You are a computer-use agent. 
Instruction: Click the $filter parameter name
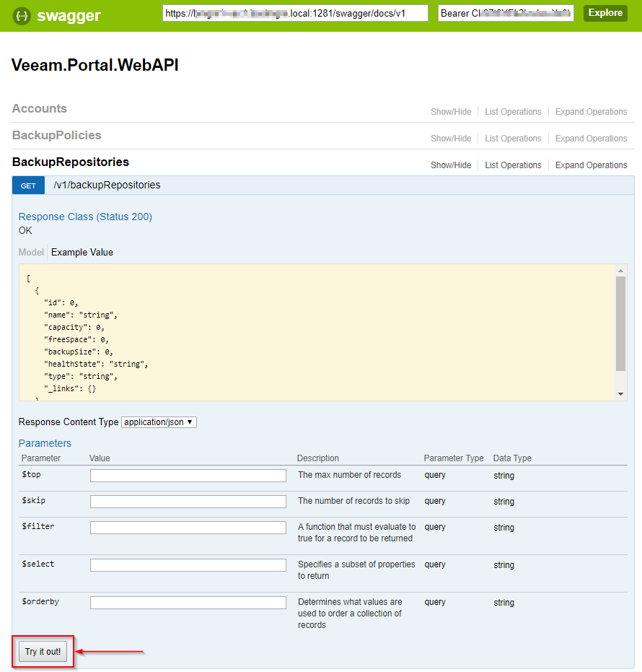[38, 526]
